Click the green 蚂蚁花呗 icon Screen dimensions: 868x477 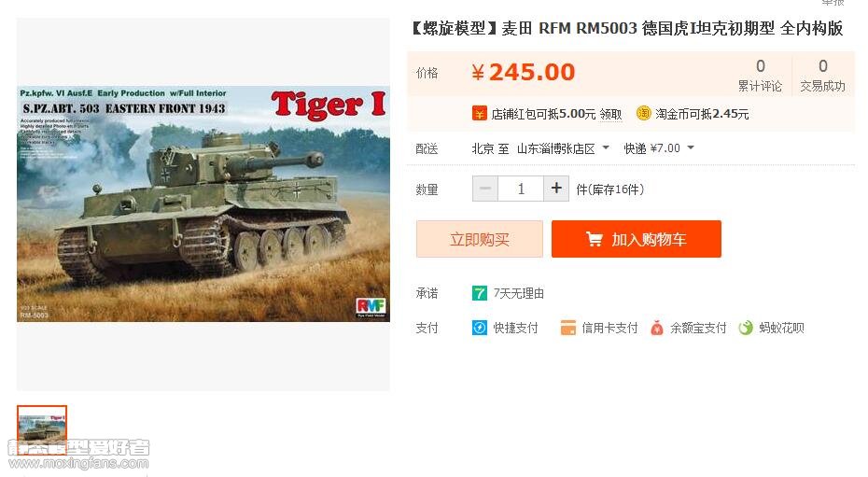pyautogui.click(x=746, y=328)
